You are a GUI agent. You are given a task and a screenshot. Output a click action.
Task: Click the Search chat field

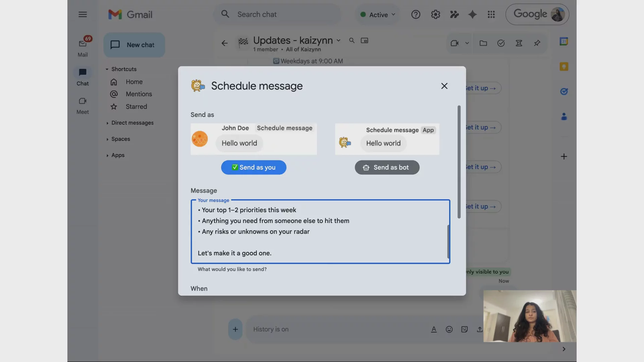(x=277, y=14)
